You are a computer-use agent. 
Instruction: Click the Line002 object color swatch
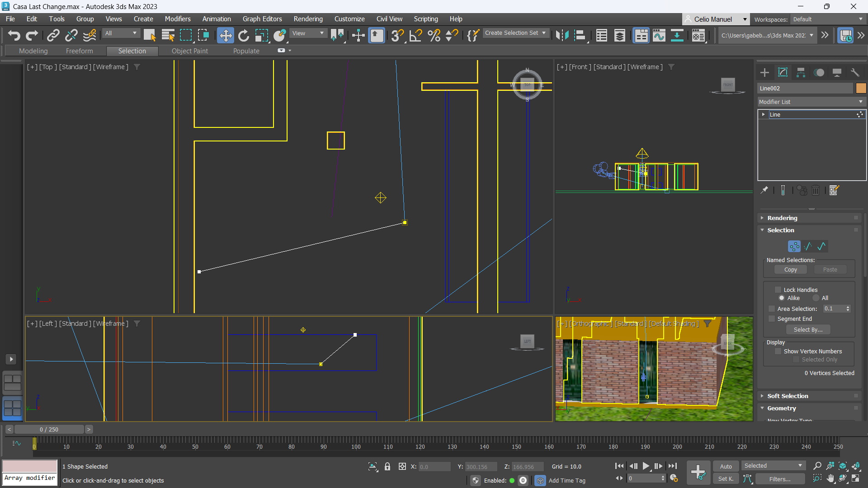click(861, 88)
